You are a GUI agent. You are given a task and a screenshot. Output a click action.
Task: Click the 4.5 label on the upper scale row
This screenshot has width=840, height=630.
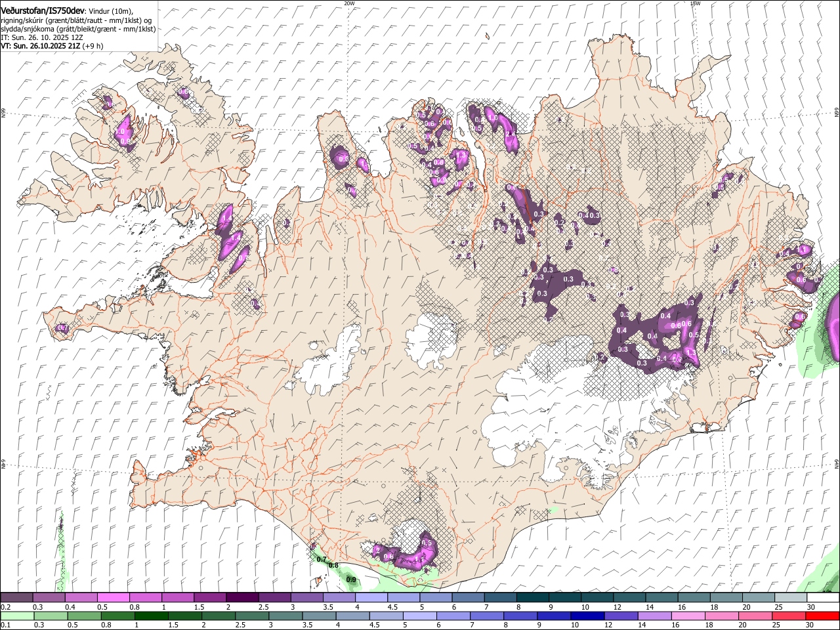point(392,607)
